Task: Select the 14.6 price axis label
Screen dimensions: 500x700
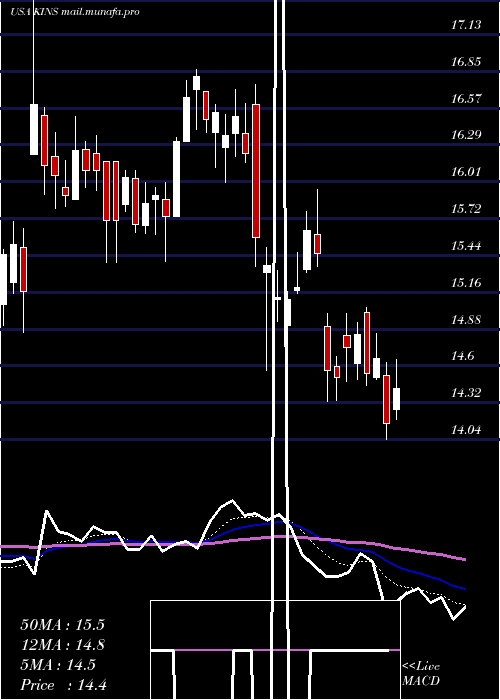Action: coord(462,356)
